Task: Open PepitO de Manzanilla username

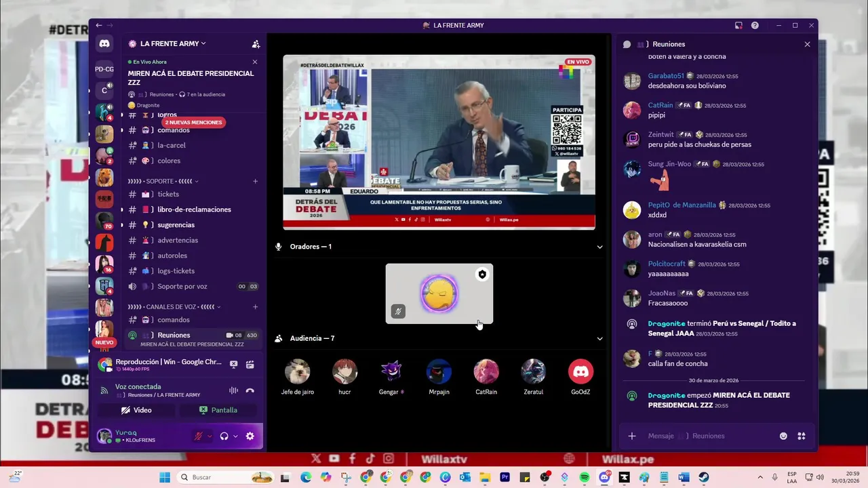Action: coord(682,205)
